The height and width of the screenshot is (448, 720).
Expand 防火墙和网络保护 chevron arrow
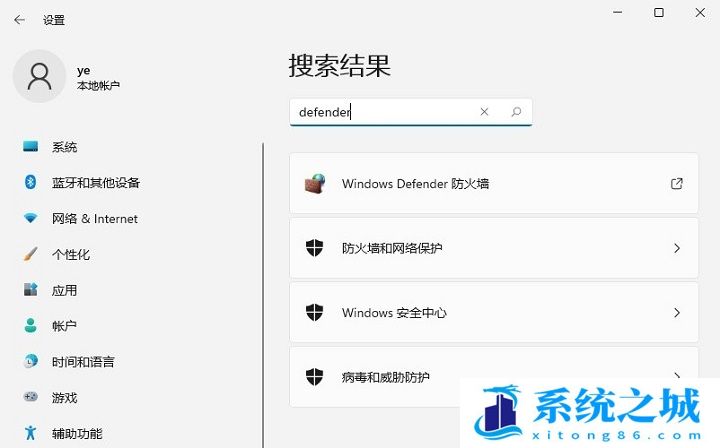click(x=677, y=248)
